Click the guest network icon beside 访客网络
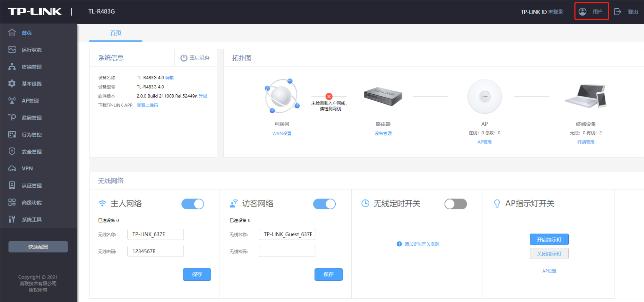The width and height of the screenshot is (644, 302). point(234,204)
